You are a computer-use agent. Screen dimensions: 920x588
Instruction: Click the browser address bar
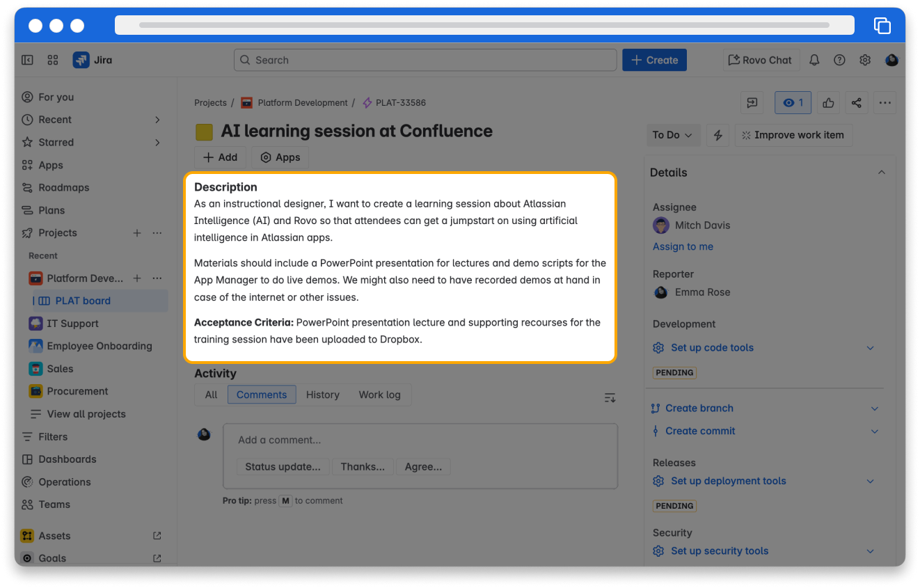click(x=484, y=25)
